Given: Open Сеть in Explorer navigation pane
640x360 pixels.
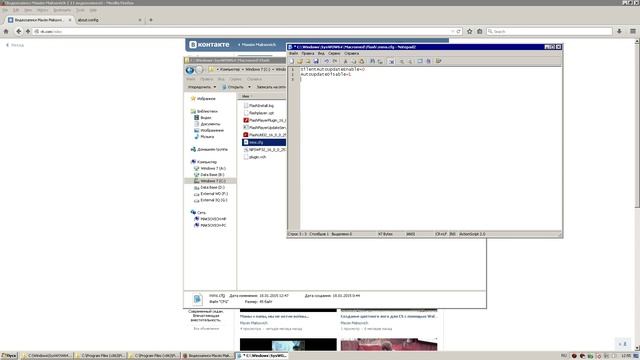Looking at the screenshot, I should tap(198, 213).
